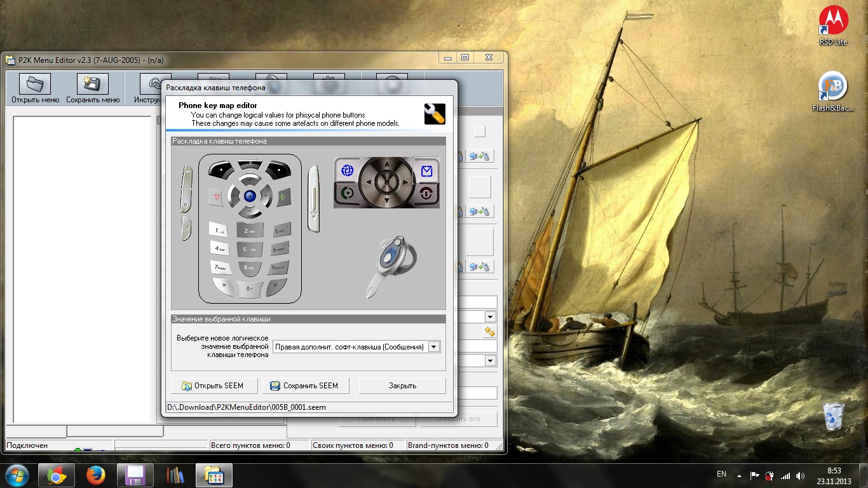The image size is (868, 488).
Task: Open the Flash&Bac... desktop shortcut
Action: (x=833, y=91)
